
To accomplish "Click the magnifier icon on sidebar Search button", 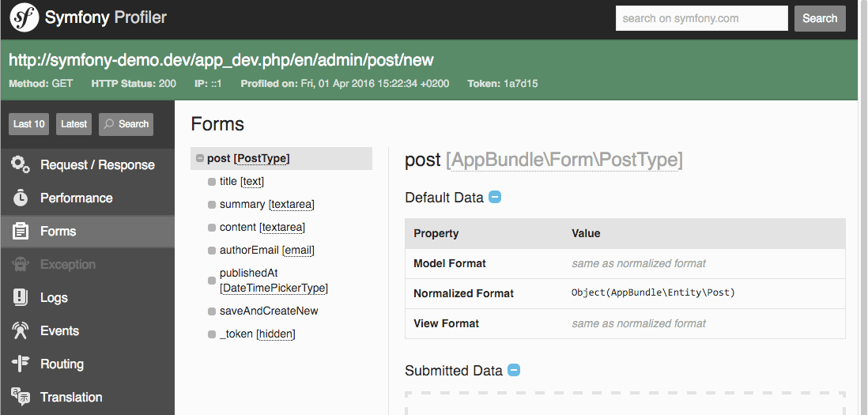I will [109, 124].
